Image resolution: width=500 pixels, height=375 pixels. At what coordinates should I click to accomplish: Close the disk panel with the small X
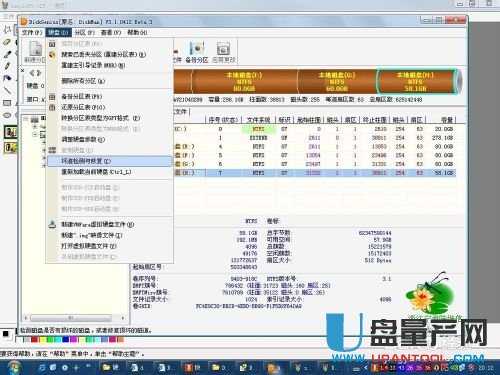point(22,70)
